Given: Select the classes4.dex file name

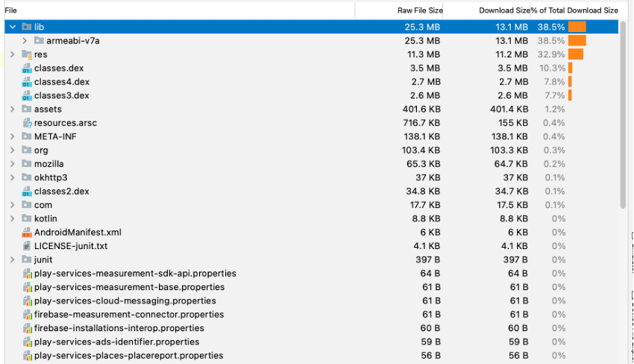Looking at the screenshot, I should point(62,82).
